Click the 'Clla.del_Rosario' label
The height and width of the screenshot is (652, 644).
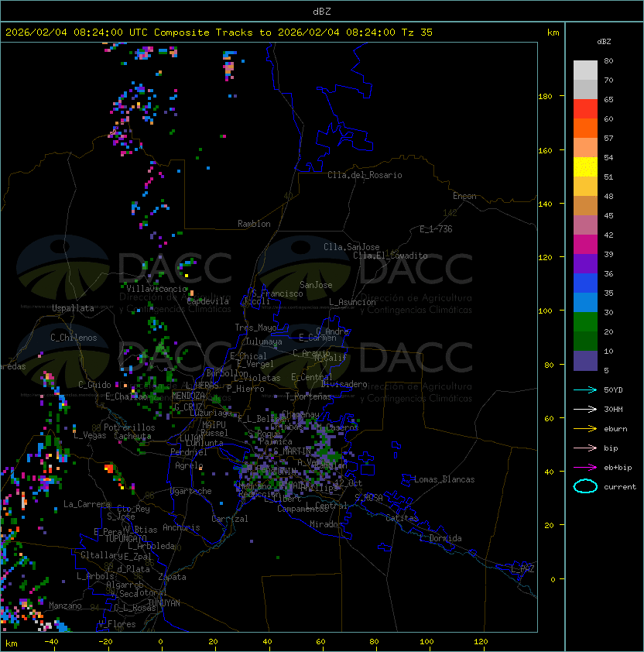click(x=365, y=175)
